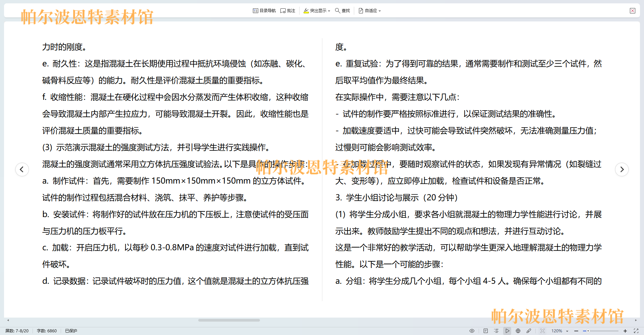Enter full screen with the expand icon

[636, 331]
